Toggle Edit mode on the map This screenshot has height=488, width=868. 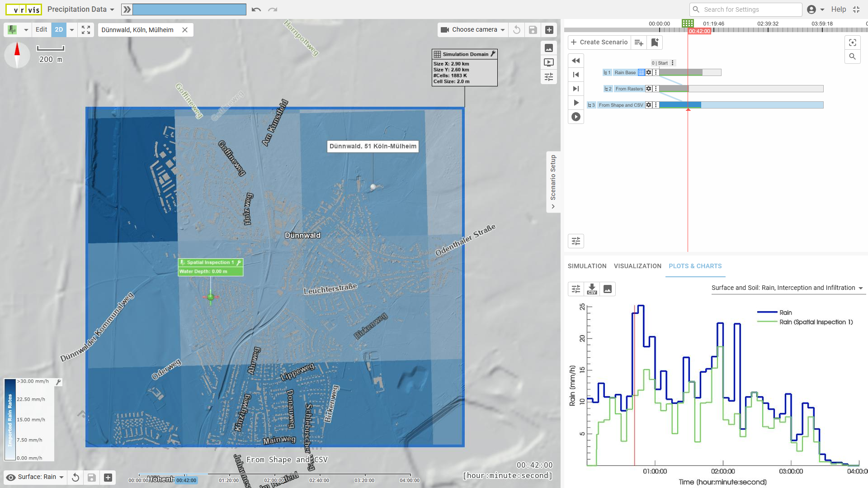41,30
